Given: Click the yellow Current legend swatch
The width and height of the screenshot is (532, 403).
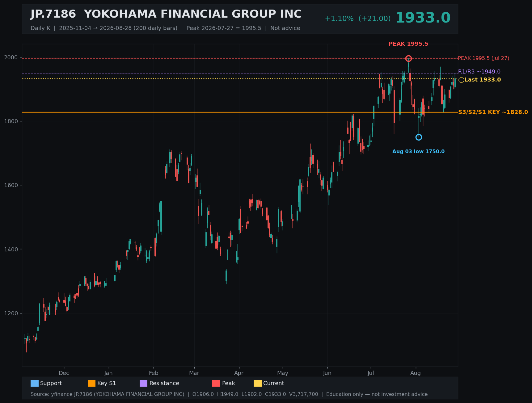Looking at the screenshot, I should click(x=258, y=383).
